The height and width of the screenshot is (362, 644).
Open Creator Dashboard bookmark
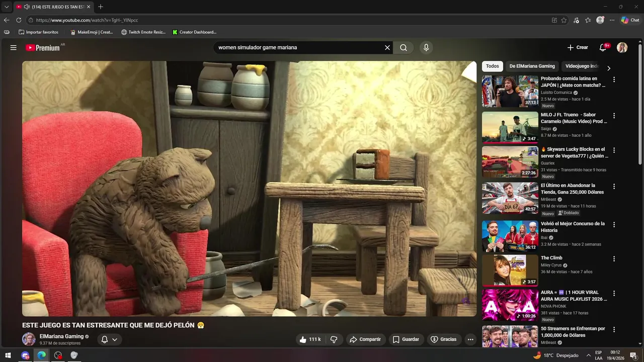[x=194, y=32]
